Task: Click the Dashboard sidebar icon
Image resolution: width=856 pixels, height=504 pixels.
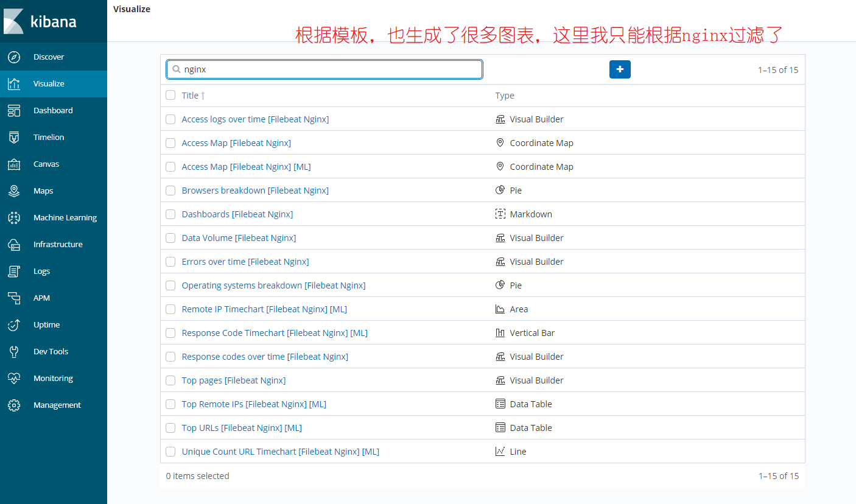Action: [14, 110]
